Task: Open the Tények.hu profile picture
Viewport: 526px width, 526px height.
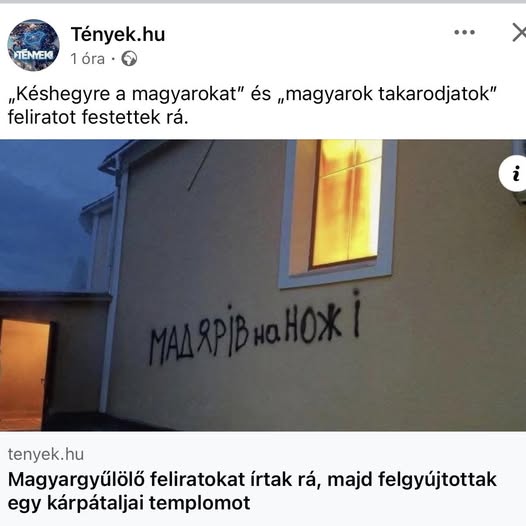Action: [x=34, y=45]
